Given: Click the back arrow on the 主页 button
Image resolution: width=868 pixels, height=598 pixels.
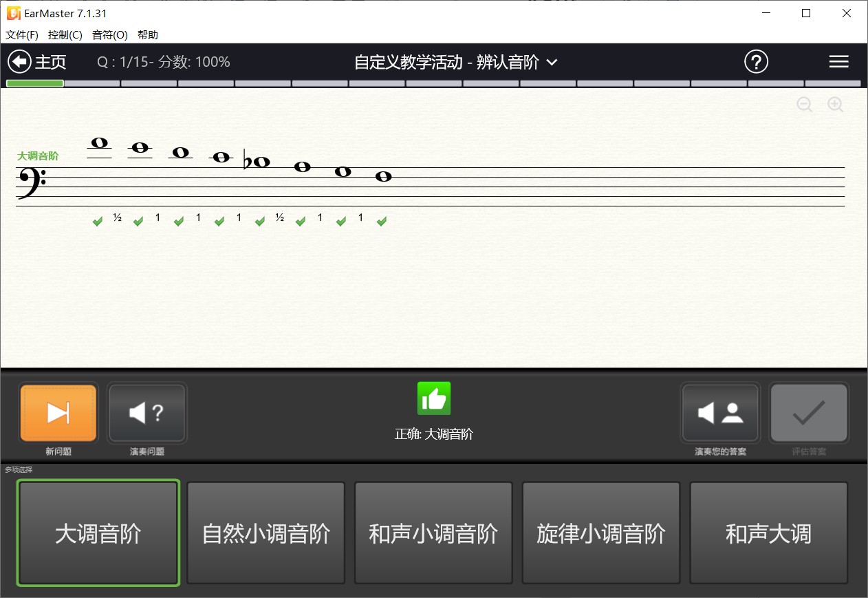Looking at the screenshot, I should point(21,61).
